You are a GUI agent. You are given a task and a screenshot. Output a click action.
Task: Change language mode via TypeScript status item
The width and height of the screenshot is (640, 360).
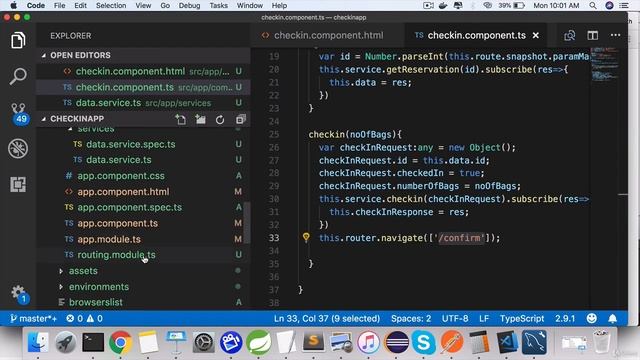(x=522, y=318)
